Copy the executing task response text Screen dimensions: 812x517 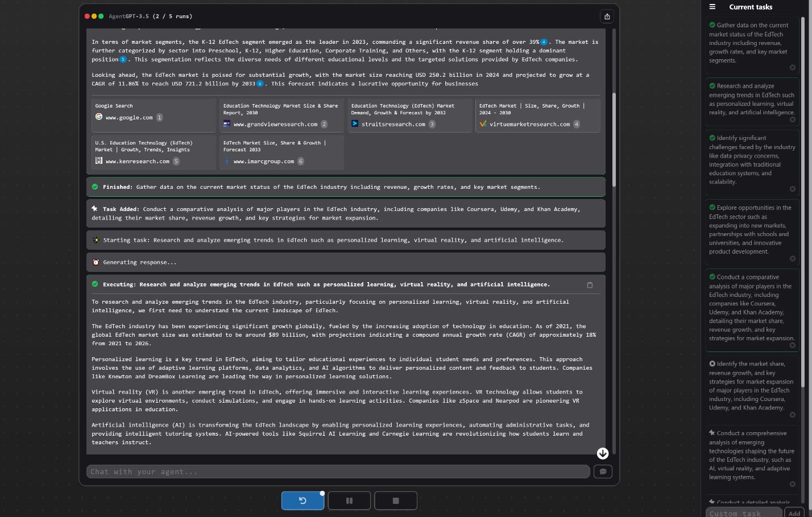tap(590, 285)
